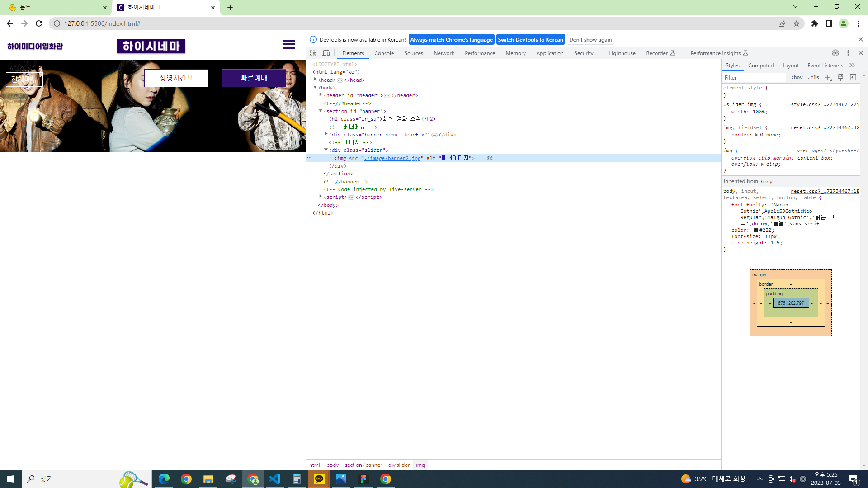Bookmark this page with the star icon
Viewport: 868px width, 488px height.
(x=797, y=23)
